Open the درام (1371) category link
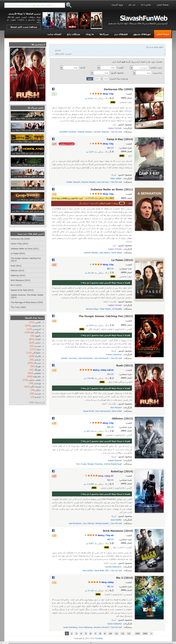 [35, 349]
